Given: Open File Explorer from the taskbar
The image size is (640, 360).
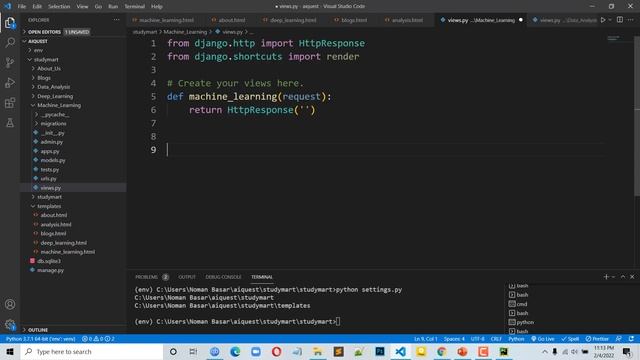Looking at the screenshot, I should click(318, 351).
